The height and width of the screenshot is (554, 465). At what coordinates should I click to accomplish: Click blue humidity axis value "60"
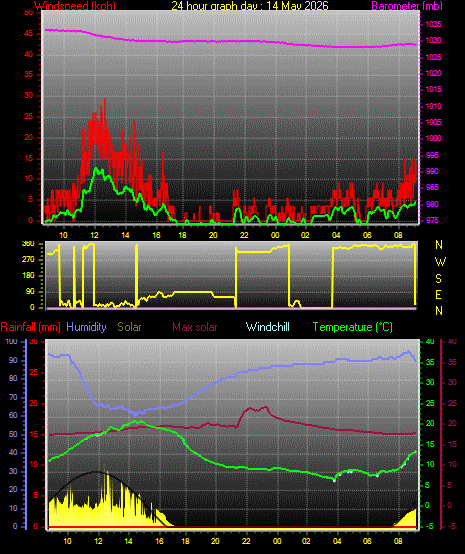13,416
